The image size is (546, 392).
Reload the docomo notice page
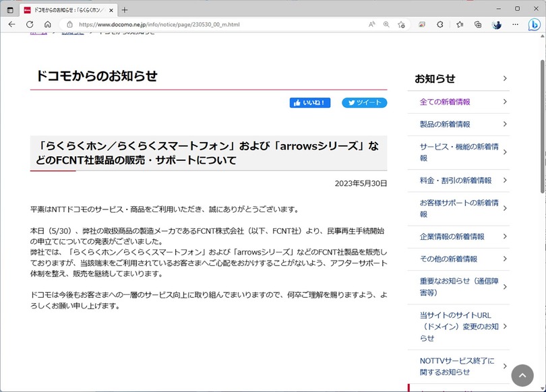tap(30, 24)
